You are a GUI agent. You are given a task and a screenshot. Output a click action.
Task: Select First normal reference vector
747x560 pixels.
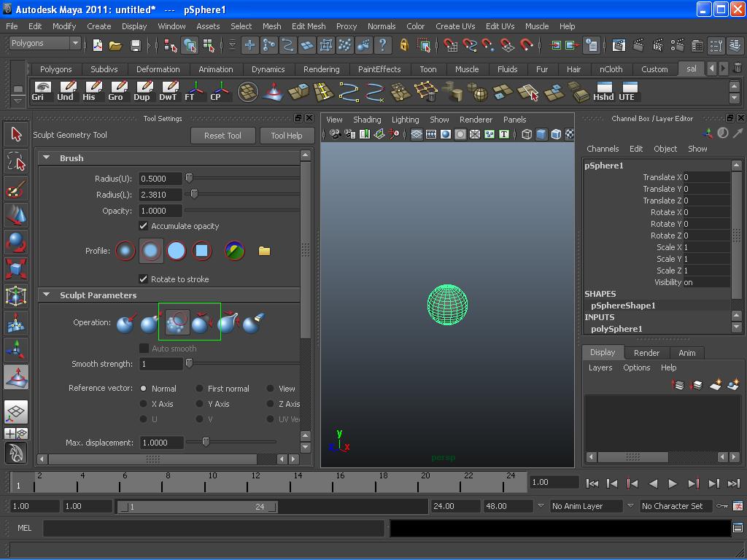[200, 389]
